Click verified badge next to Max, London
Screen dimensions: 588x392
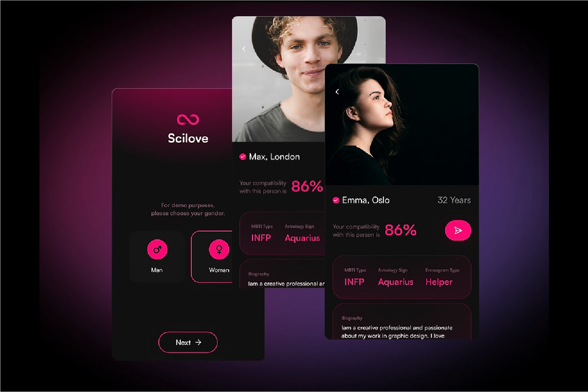point(243,157)
